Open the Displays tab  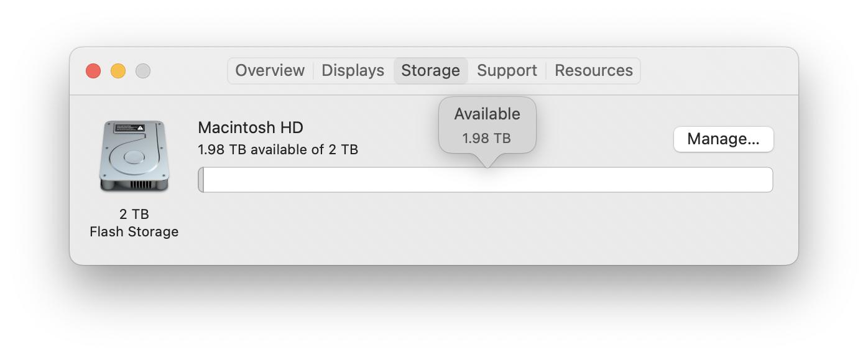353,70
